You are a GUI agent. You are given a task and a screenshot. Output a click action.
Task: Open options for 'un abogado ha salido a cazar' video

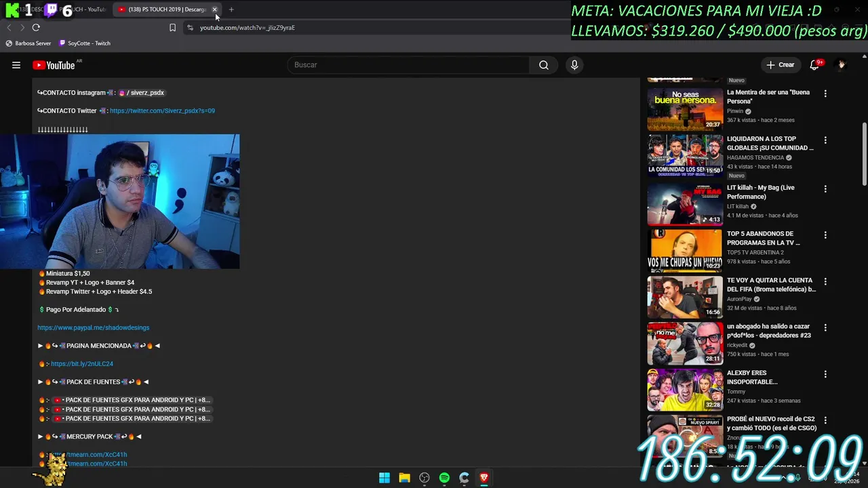coord(825,327)
